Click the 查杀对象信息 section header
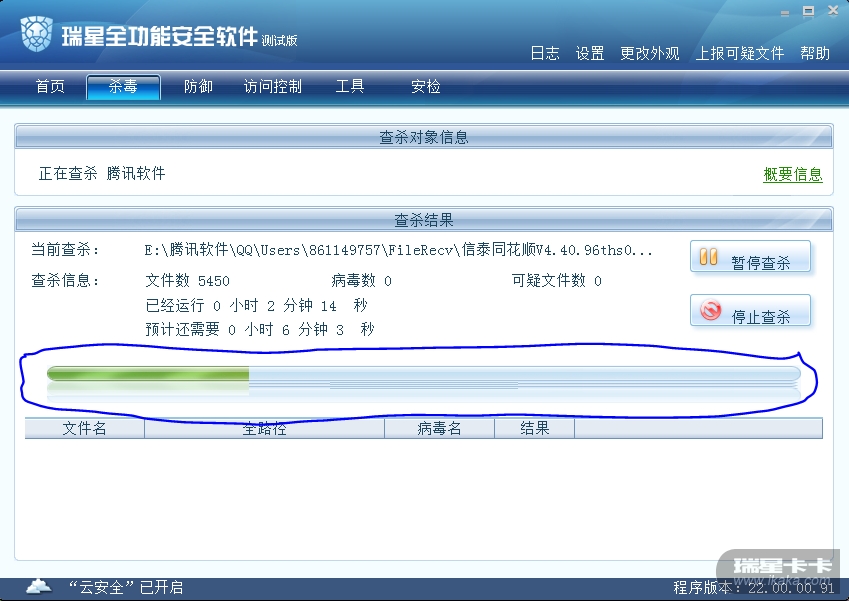 pyautogui.click(x=423, y=137)
